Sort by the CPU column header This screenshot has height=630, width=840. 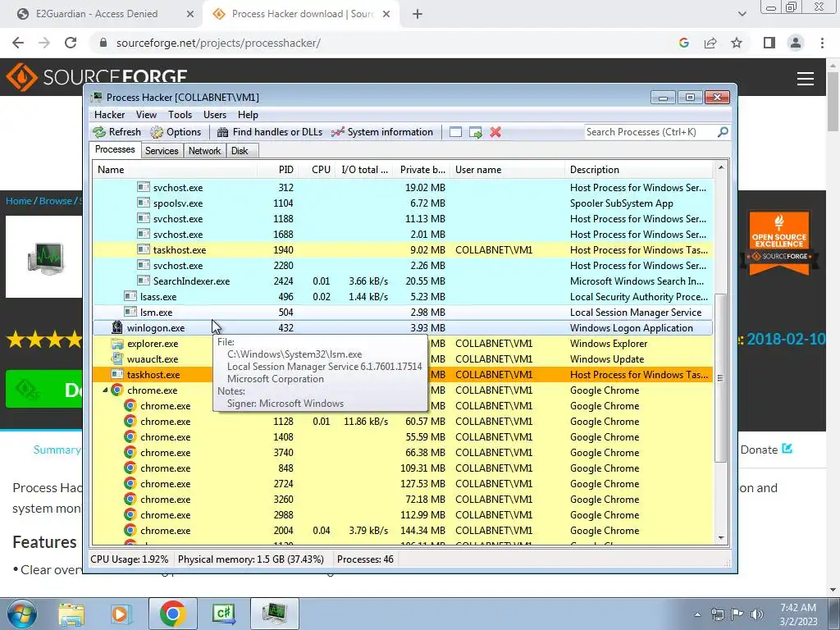pos(317,170)
